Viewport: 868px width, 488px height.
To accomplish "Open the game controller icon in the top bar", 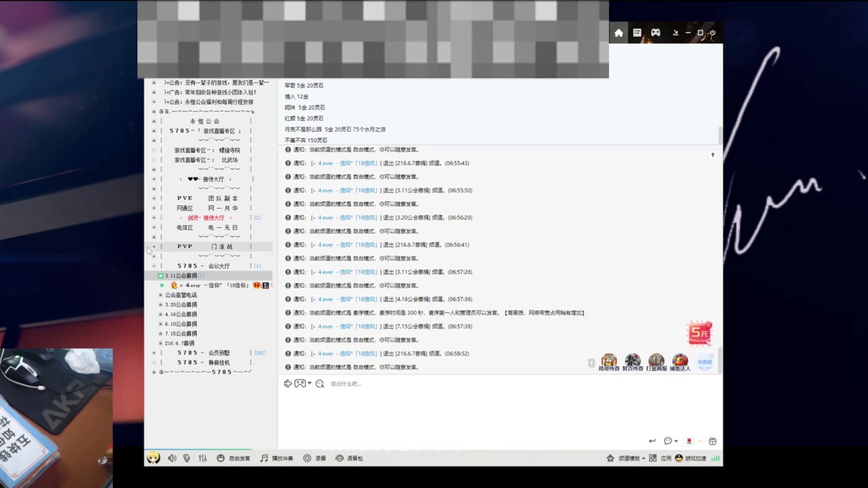I will coord(655,33).
